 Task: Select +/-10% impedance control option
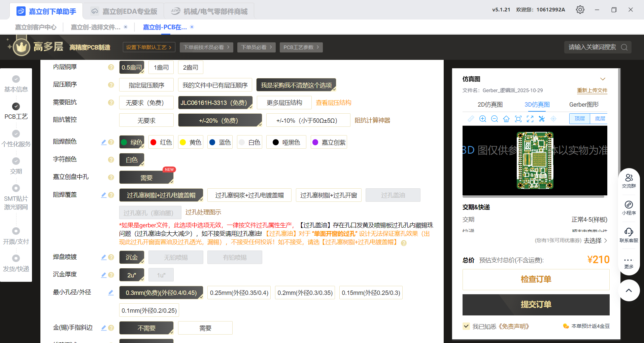pyautogui.click(x=308, y=120)
